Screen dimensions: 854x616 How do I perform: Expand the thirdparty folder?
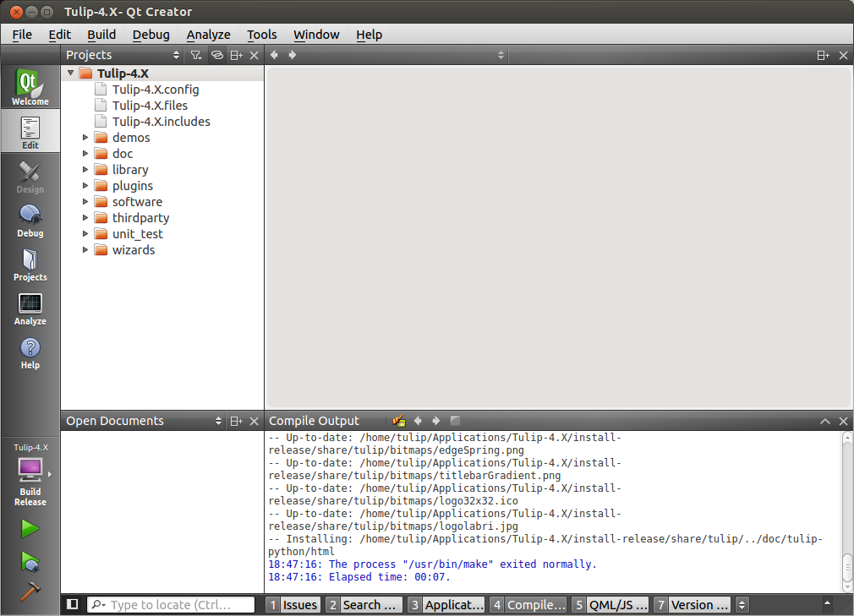tap(85, 218)
